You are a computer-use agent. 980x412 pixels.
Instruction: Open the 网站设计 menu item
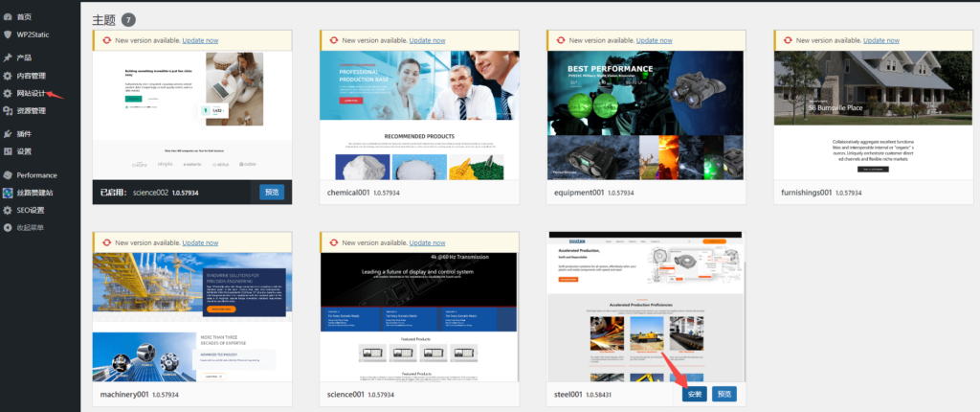point(32,94)
